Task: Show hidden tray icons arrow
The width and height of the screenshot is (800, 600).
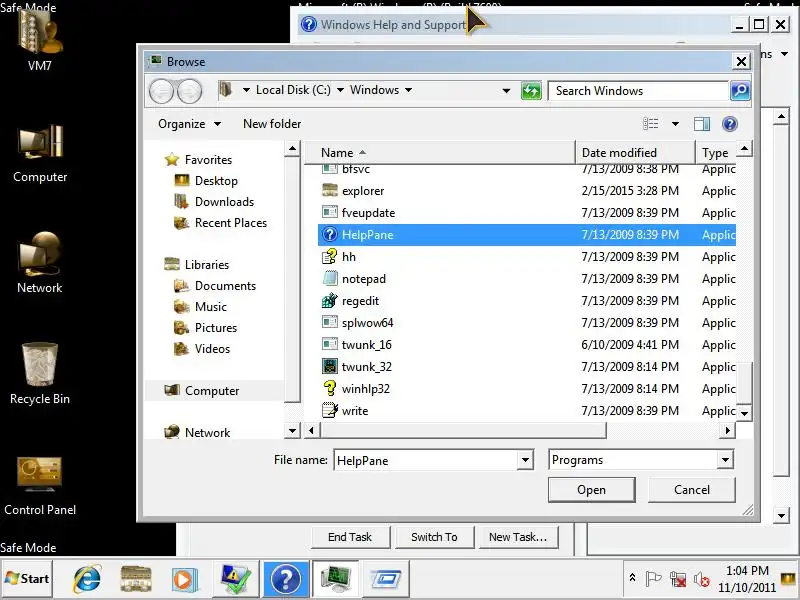Action: (x=632, y=578)
